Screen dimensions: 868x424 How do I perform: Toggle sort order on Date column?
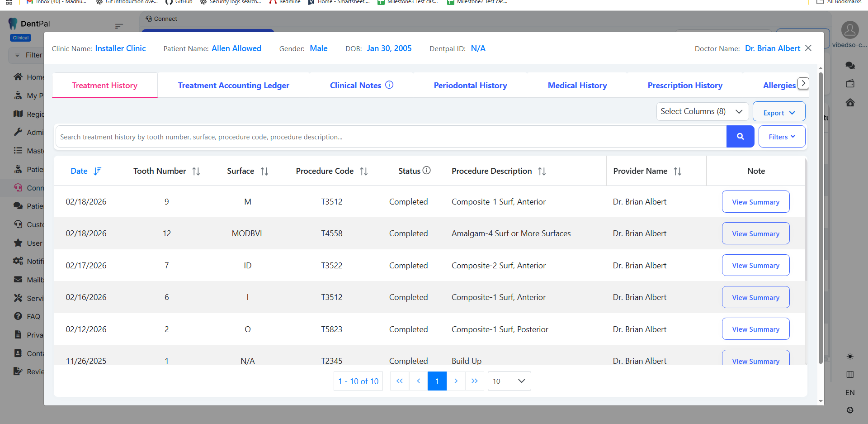pos(97,171)
